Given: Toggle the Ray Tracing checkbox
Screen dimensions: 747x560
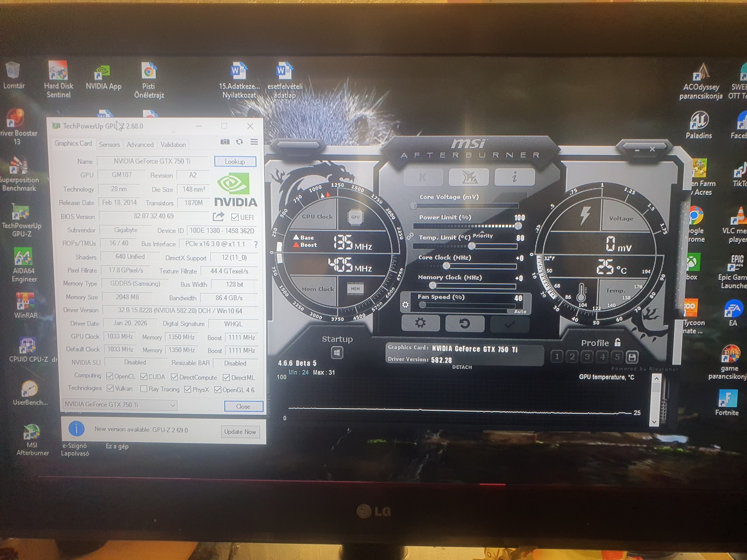Looking at the screenshot, I should pyautogui.click(x=143, y=389).
